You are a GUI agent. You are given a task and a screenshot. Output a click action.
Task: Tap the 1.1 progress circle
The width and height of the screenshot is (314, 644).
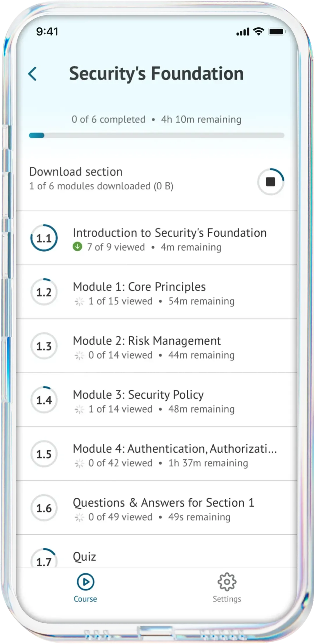click(x=44, y=238)
